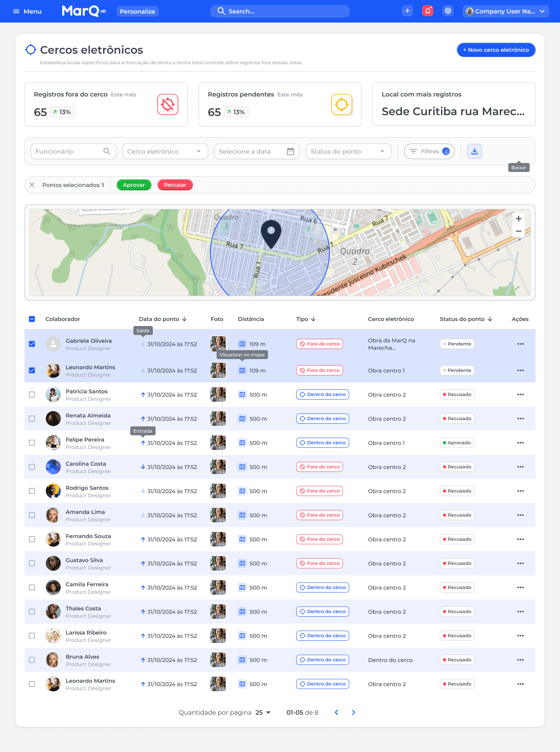Go to previous page arrow

click(x=336, y=712)
